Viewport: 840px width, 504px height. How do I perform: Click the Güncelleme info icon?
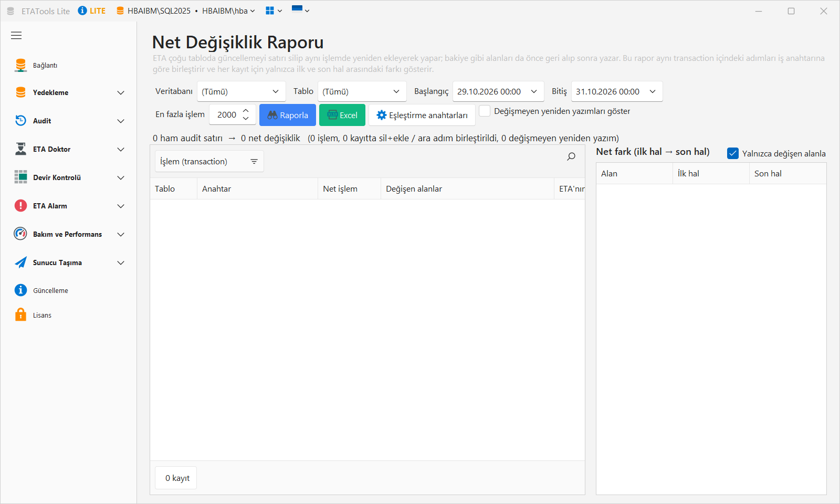[x=20, y=290]
